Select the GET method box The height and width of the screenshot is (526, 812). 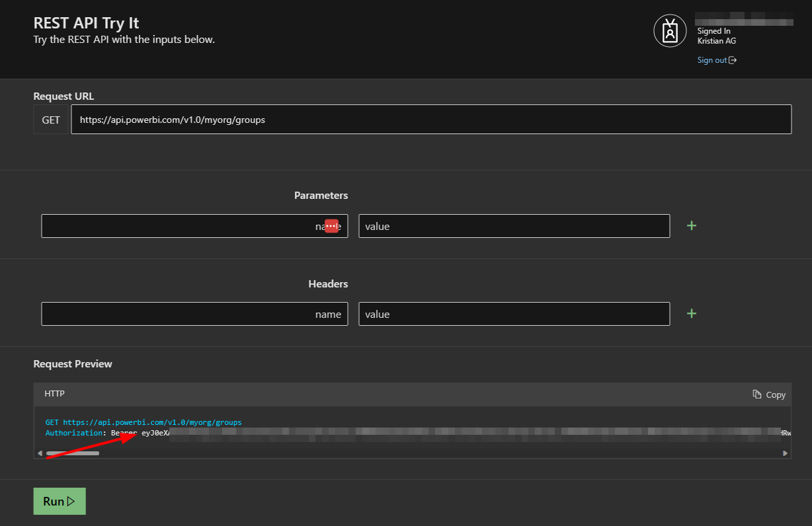(51, 120)
